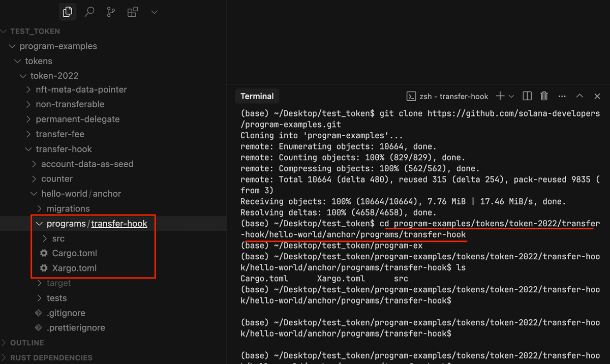Open the Extensions view icon
The width and height of the screenshot is (610, 364).
click(132, 11)
